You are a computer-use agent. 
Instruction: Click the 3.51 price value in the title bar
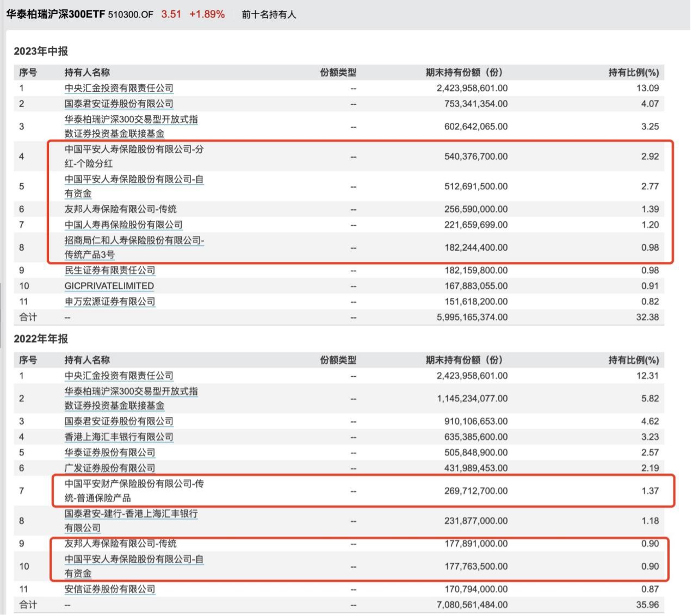coord(171,15)
